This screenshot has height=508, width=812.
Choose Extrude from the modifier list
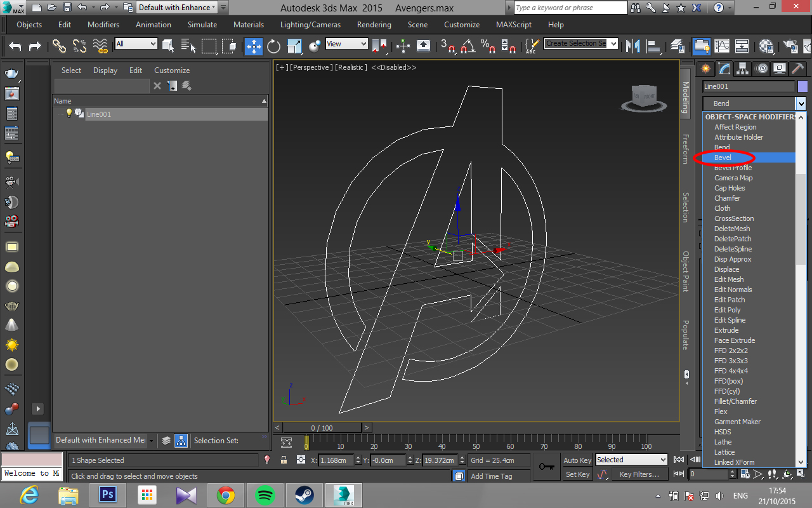click(x=726, y=330)
